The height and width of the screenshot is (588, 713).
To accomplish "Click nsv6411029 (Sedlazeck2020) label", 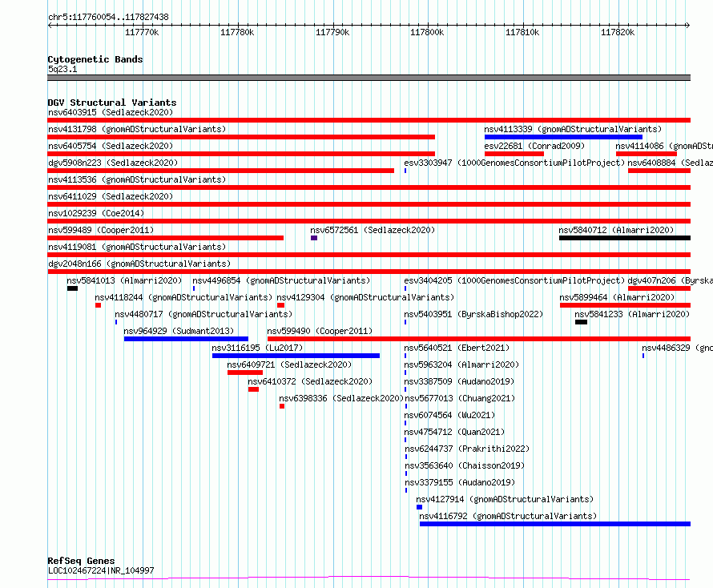I will click(111, 196).
